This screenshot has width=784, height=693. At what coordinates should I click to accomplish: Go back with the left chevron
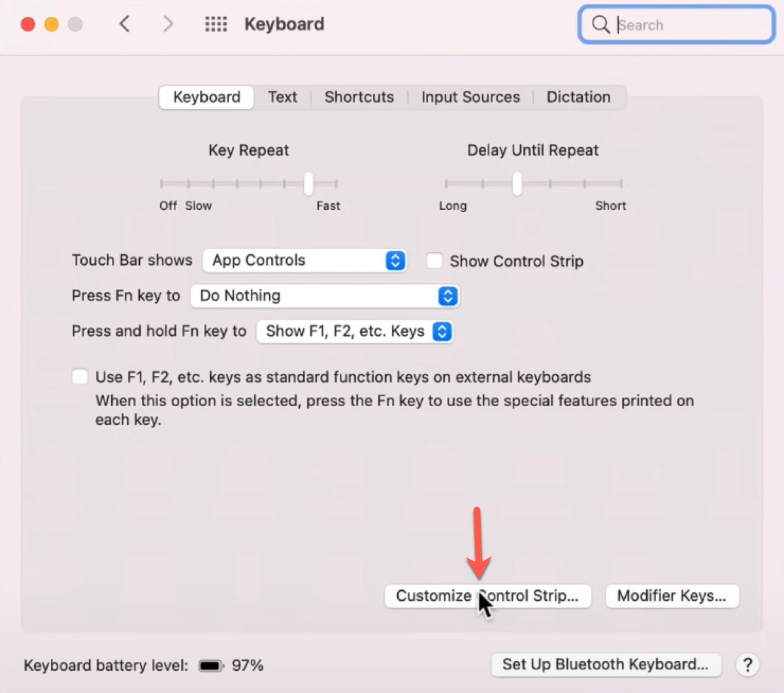125,24
